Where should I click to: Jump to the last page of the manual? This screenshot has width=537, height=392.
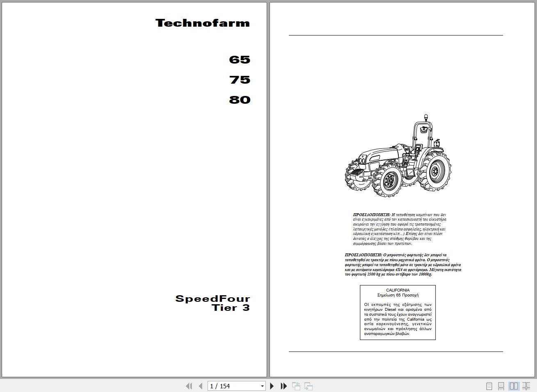point(283,386)
